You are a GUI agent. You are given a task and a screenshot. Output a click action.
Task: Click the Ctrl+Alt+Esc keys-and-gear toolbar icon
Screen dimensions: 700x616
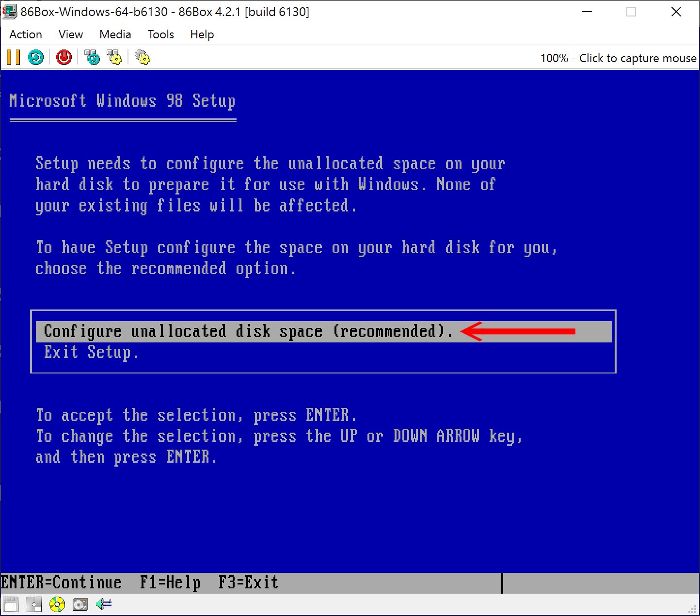point(114,58)
